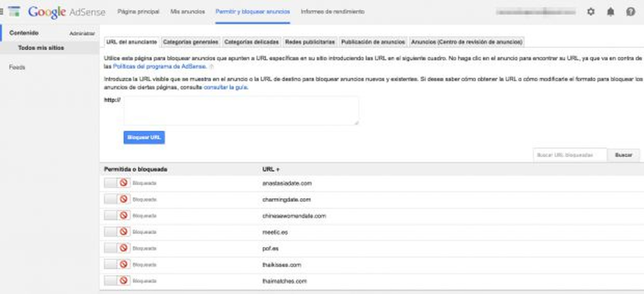Click the anastasiadate.com URL cell
Image resolution: width=644 pixels, height=294 pixels.
(287, 183)
